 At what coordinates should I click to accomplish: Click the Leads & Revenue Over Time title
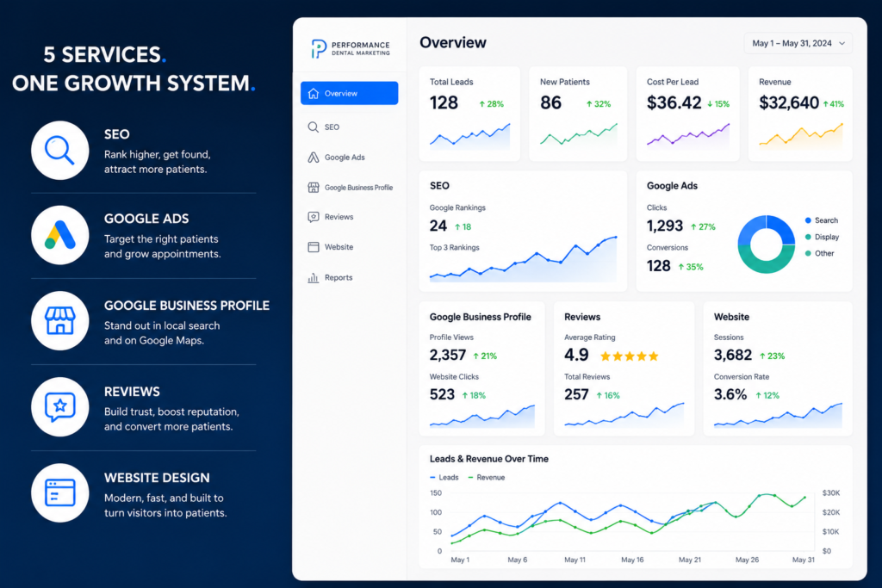click(x=489, y=459)
